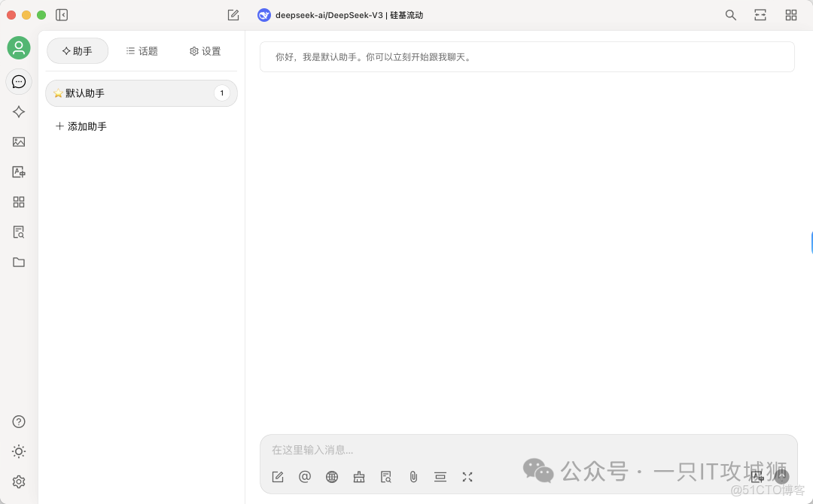The width and height of the screenshot is (813, 504).
Task: Expand input box with fullscreen arrows icon
Action: (467, 476)
